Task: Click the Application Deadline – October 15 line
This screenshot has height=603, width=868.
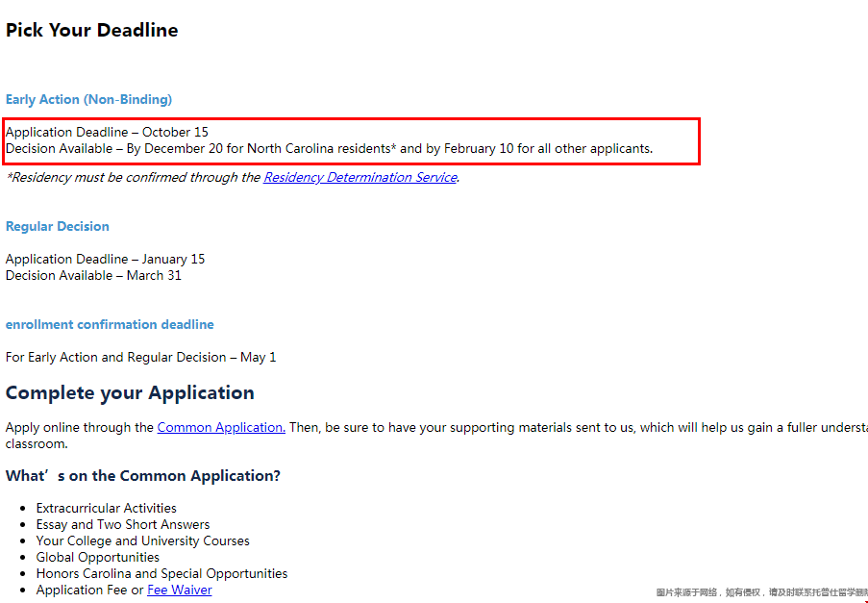Action: point(107,133)
